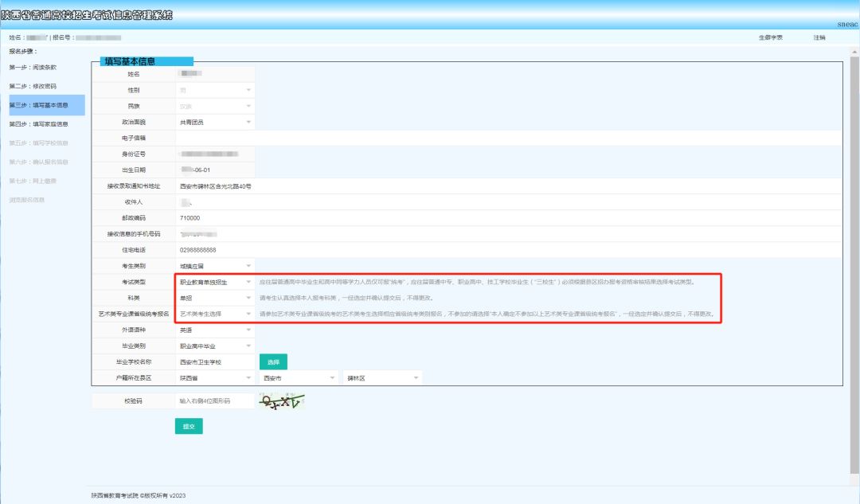The height and width of the screenshot is (504, 860).
Task: Click the page vertical scrollbar
Action: pos(854,264)
